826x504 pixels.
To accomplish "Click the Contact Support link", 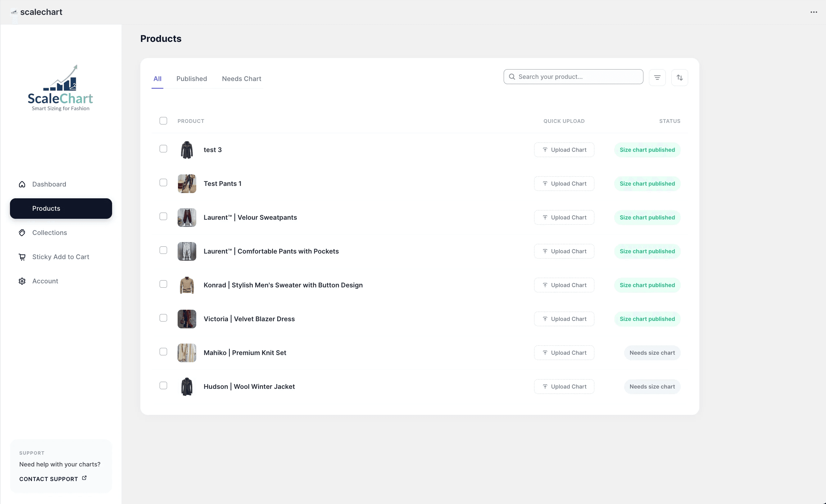I will tap(49, 479).
